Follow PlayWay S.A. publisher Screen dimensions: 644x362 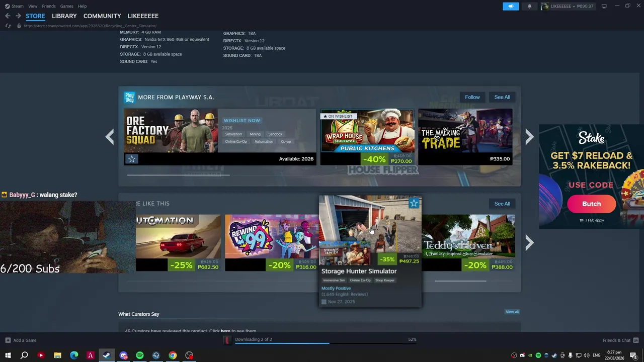472,97
